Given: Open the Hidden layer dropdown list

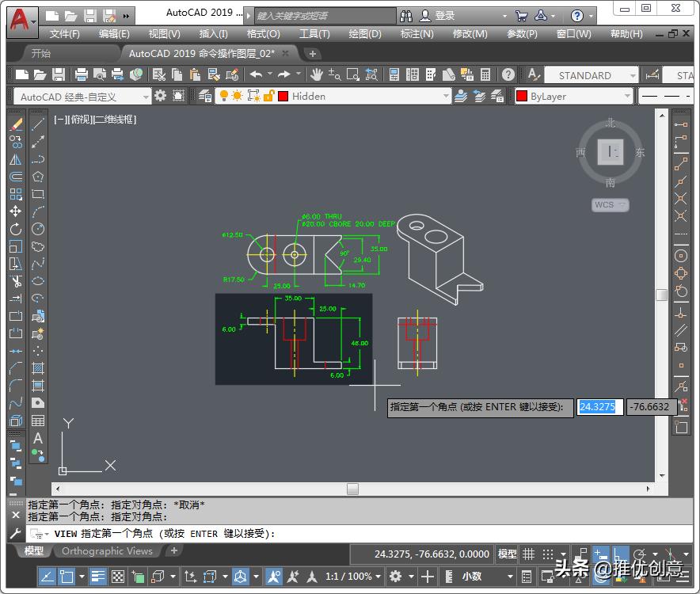Looking at the screenshot, I should pyautogui.click(x=446, y=96).
